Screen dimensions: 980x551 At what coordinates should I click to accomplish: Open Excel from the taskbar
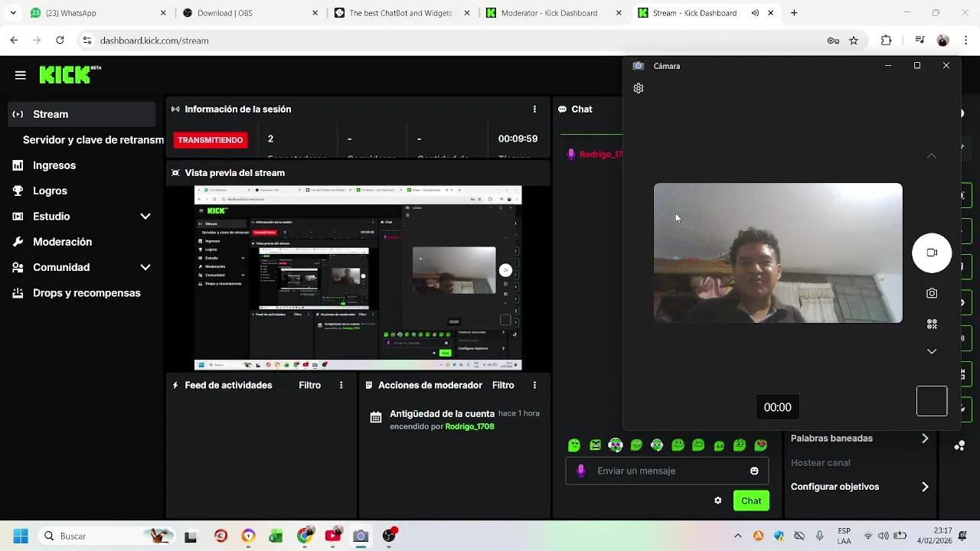click(x=276, y=536)
